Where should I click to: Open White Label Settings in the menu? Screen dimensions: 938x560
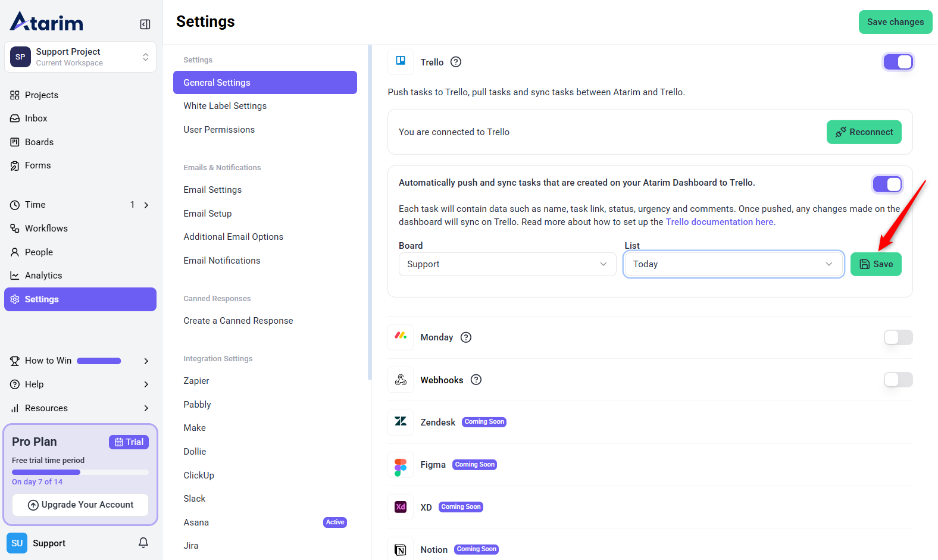(x=225, y=106)
